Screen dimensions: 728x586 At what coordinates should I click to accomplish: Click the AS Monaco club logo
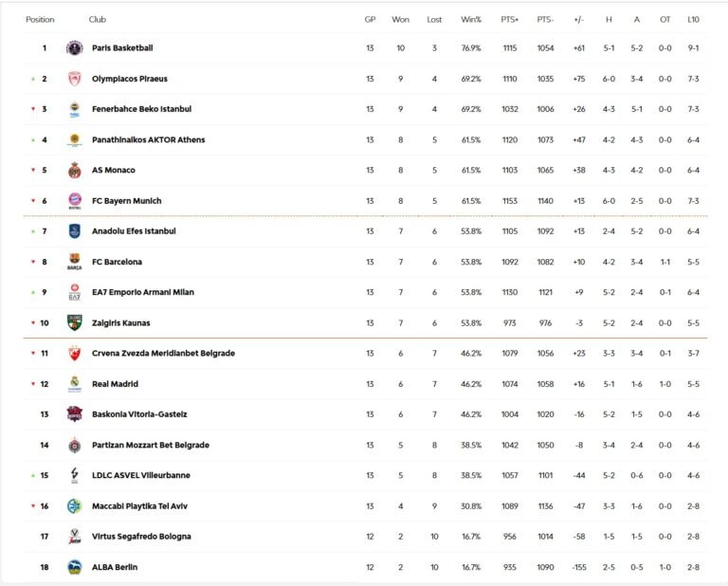pyautogui.click(x=75, y=171)
